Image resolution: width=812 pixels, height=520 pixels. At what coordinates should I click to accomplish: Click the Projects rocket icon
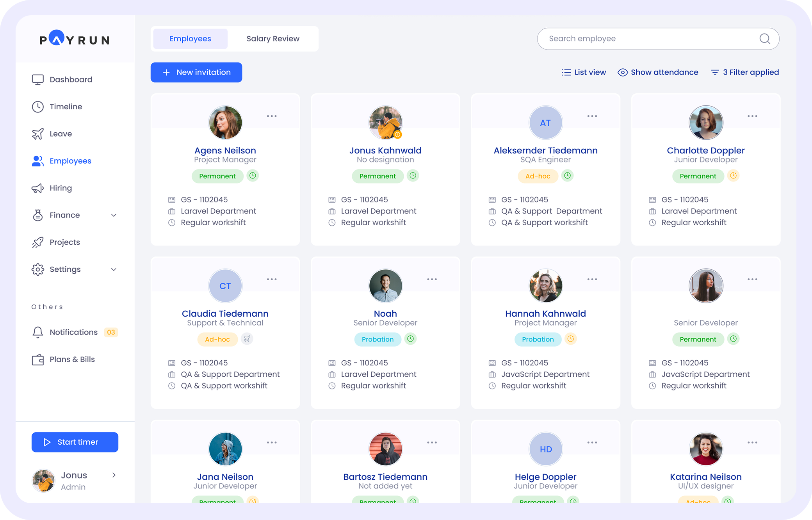tap(37, 242)
